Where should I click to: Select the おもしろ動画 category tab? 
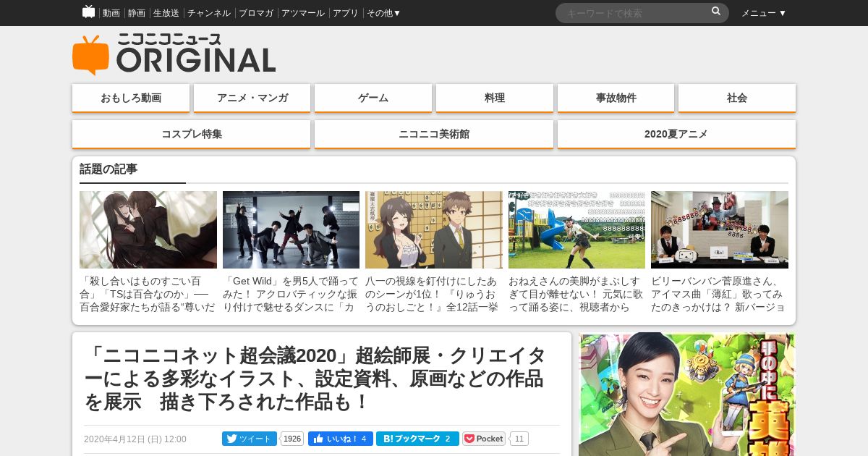(x=131, y=98)
